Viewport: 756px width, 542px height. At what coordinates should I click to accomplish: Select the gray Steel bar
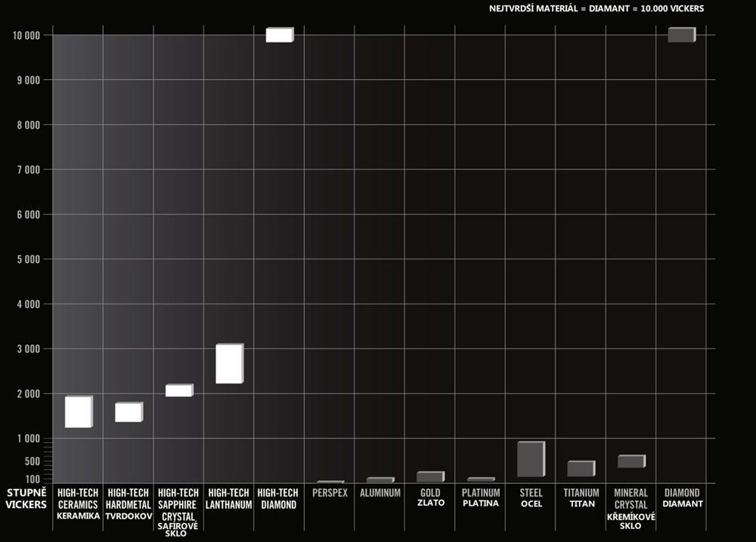point(531,459)
